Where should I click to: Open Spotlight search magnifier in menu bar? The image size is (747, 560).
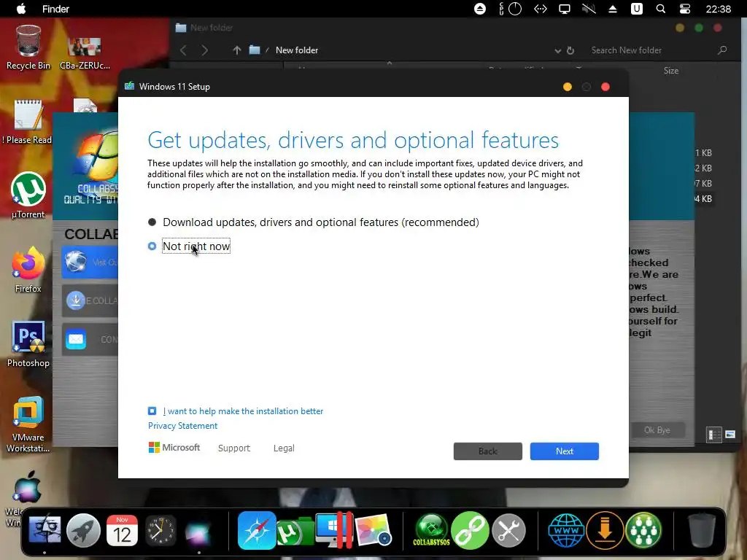coord(661,9)
